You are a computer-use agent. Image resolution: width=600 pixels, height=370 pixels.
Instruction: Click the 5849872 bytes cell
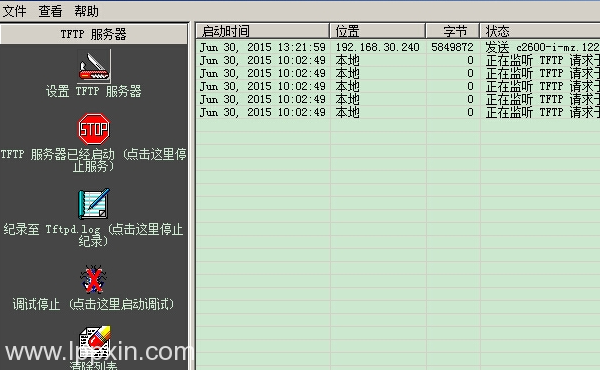(x=452, y=47)
